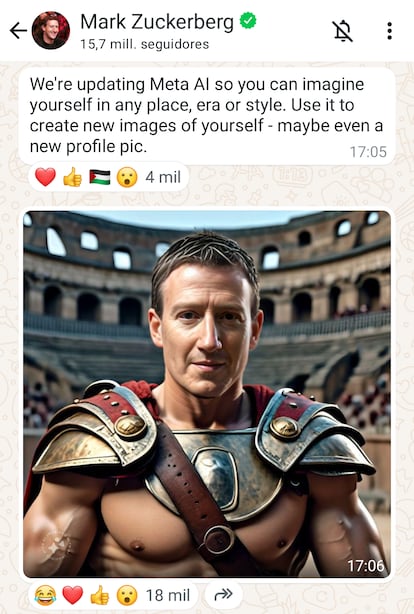This screenshot has width=414, height=614.
Task: Open the 18 mil reactions count
Action: click(x=168, y=596)
